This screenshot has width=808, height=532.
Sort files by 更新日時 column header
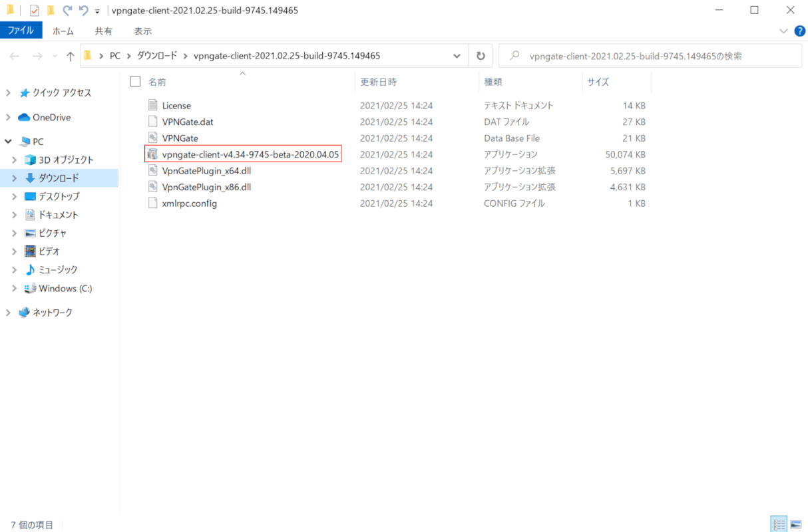[378, 82]
